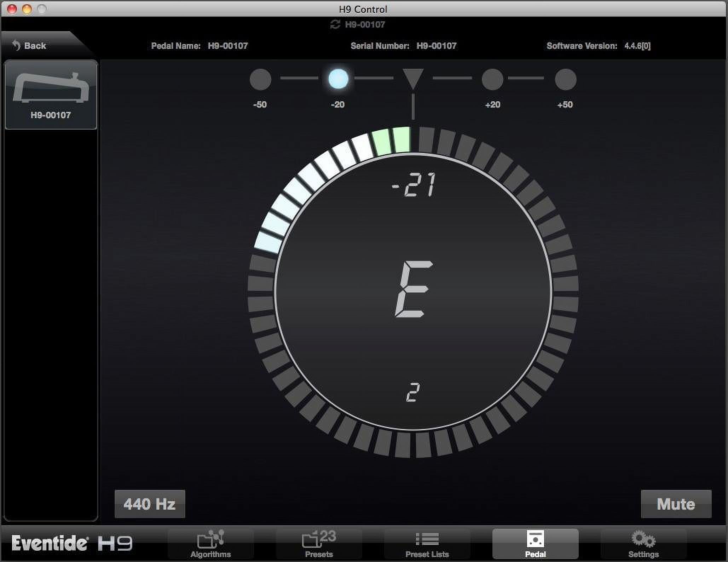The width and height of the screenshot is (728, 562).
Task: Click the +50 cents indicator dot
Action: pos(566,79)
